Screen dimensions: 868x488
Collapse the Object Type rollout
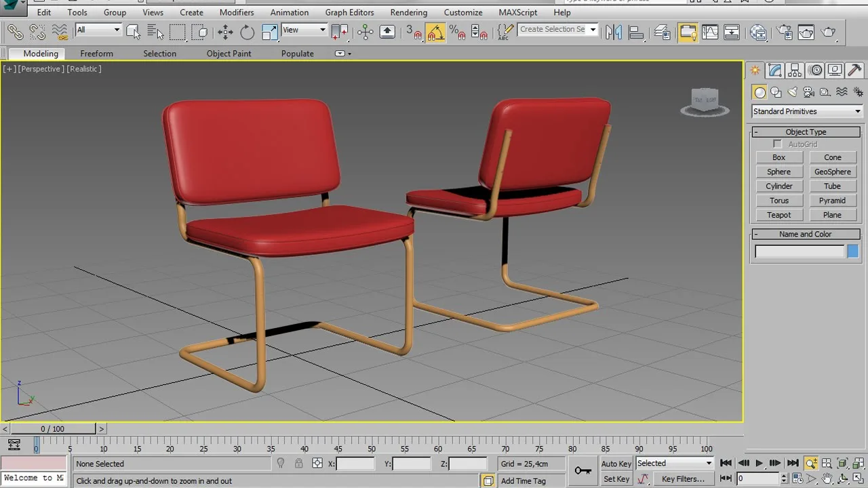(x=806, y=132)
